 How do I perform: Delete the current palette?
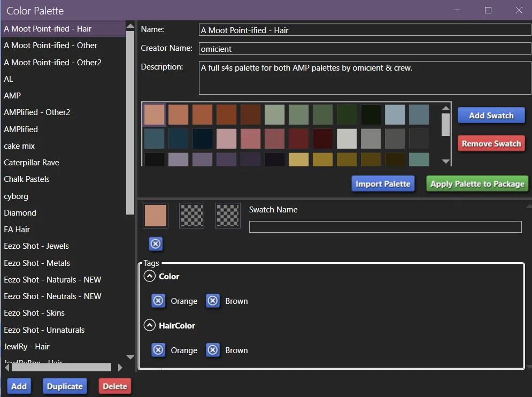pyautogui.click(x=115, y=386)
